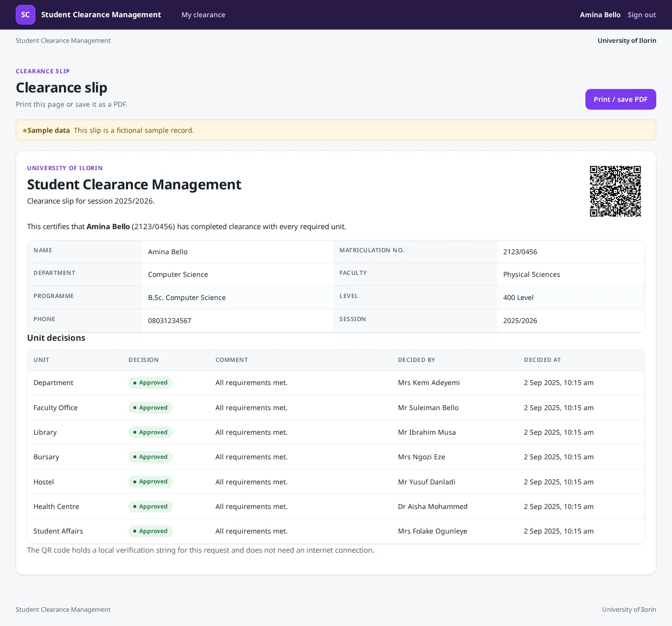Click the QR code on the slip
The width and height of the screenshot is (672, 626).
tap(615, 191)
